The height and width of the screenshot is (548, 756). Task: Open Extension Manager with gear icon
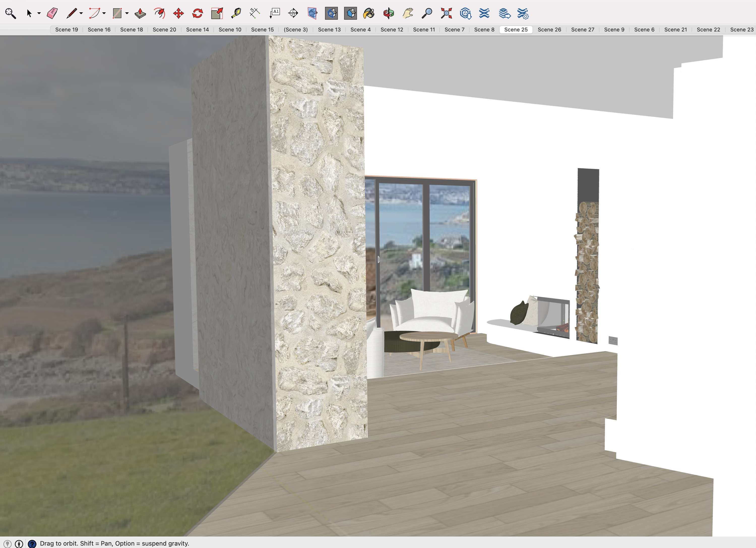tap(523, 13)
